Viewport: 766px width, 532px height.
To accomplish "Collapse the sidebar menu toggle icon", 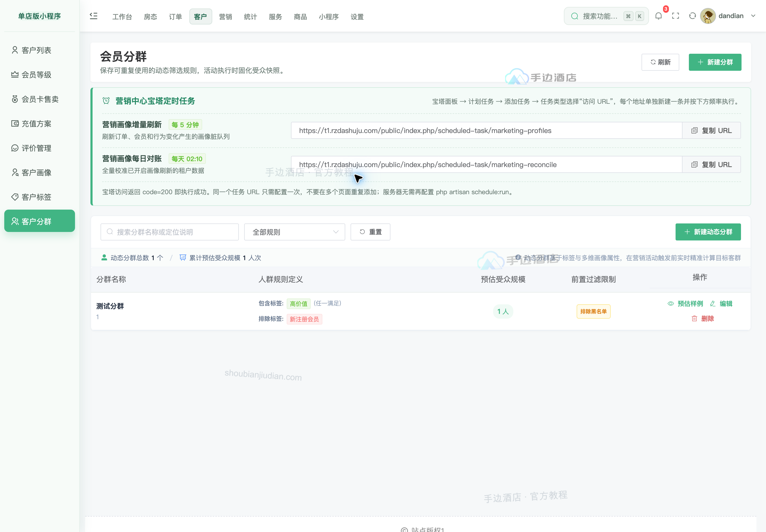I will pyautogui.click(x=94, y=16).
